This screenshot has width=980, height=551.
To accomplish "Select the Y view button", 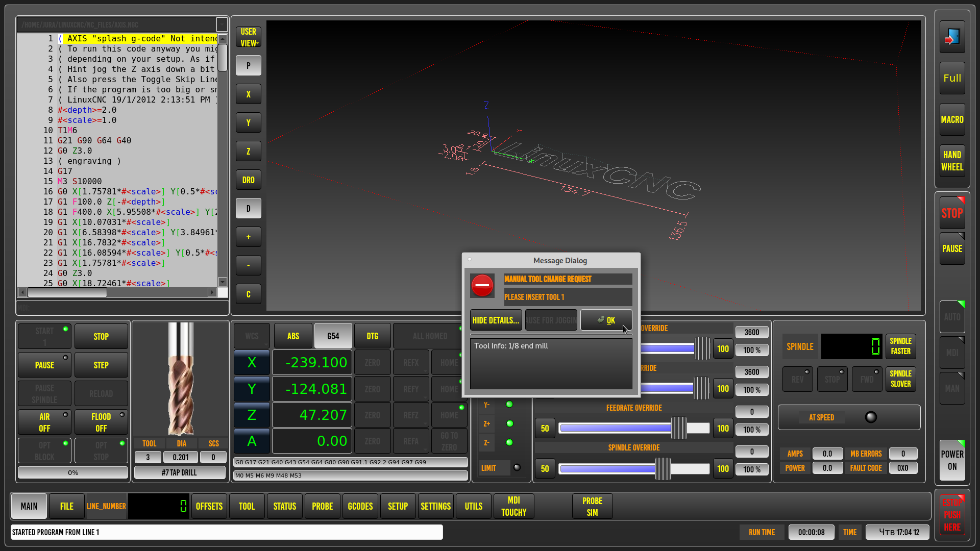I will click(x=249, y=123).
